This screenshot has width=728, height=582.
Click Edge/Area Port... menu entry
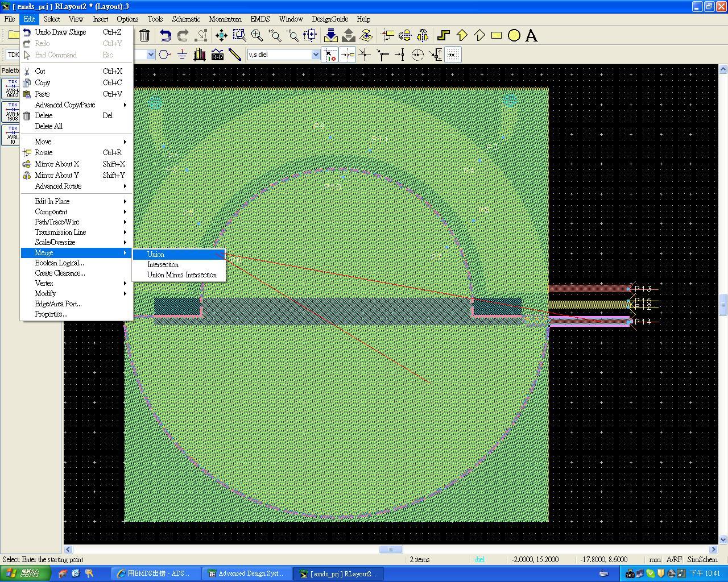pyautogui.click(x=77, y=304)
